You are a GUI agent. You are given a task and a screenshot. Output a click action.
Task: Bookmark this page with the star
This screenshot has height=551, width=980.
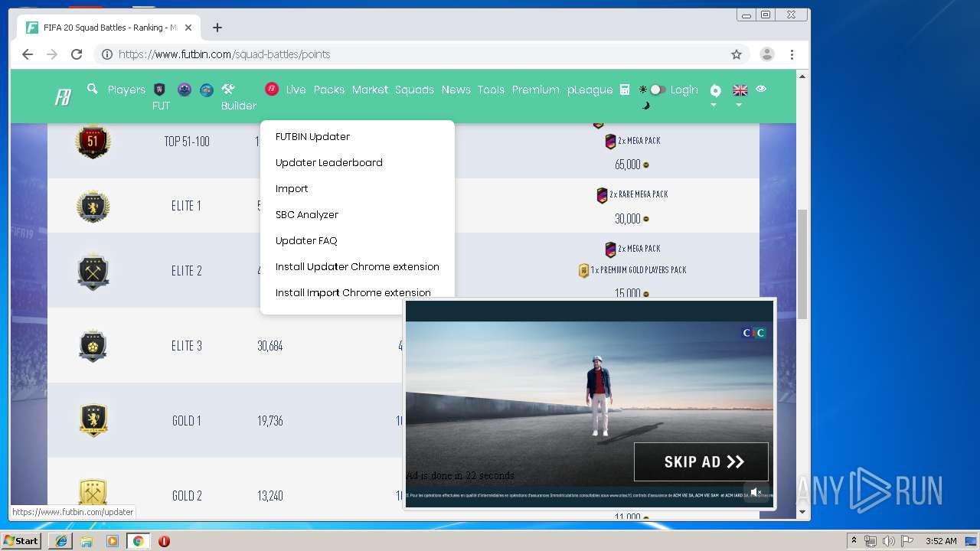737,54
